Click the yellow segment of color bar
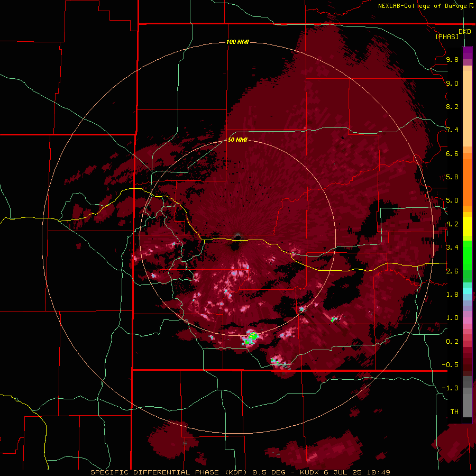The image size is (476, 476). 467,226
